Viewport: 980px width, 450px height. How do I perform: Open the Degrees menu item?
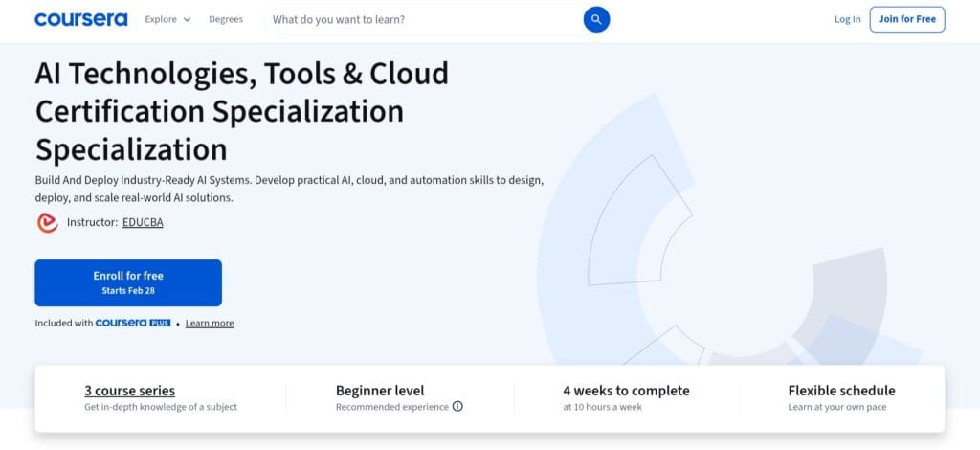coord(226,19)
